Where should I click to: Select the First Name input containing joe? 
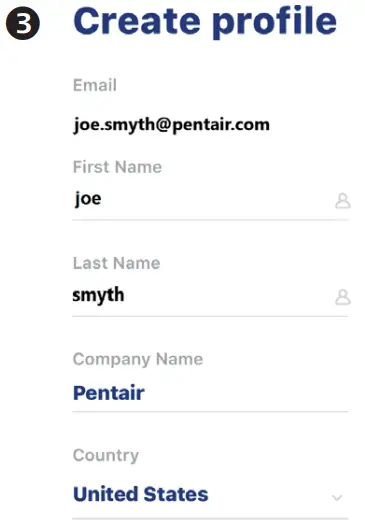tap(210, 199)
